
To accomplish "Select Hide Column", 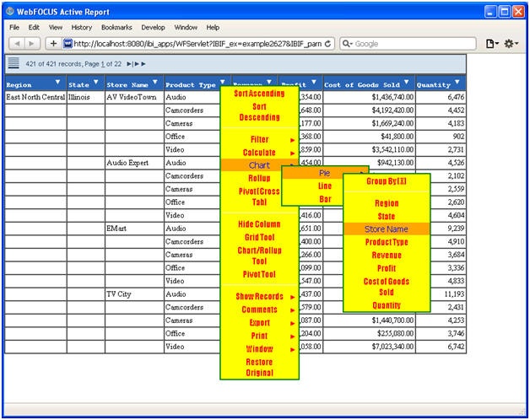I will pyautogui.click(x=260, y=224).
